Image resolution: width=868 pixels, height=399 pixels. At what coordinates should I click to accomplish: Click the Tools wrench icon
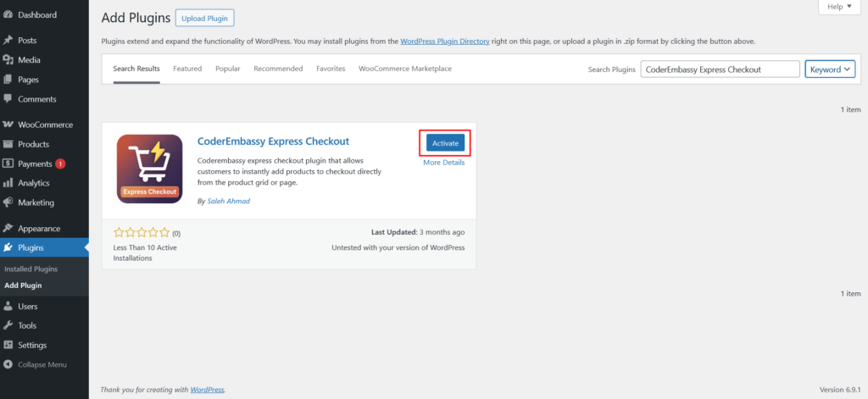click(x=8, y=325)
